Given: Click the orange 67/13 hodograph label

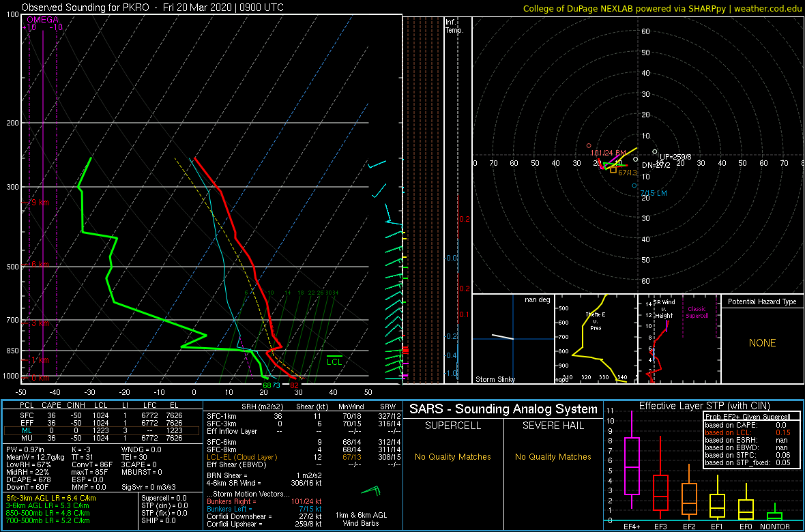Looking at the screenshot, I should pos(628,173).
